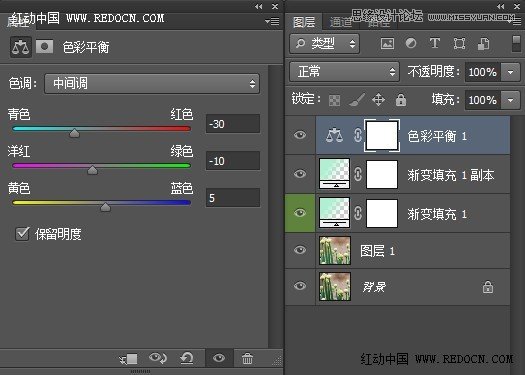
Task: Filter layers by type T icon
Action: [435, 43]
